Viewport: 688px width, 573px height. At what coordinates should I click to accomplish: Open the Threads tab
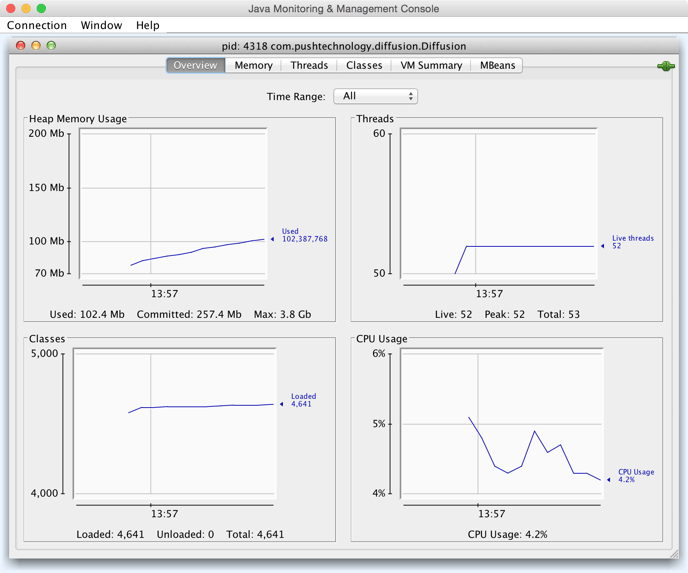309,65
